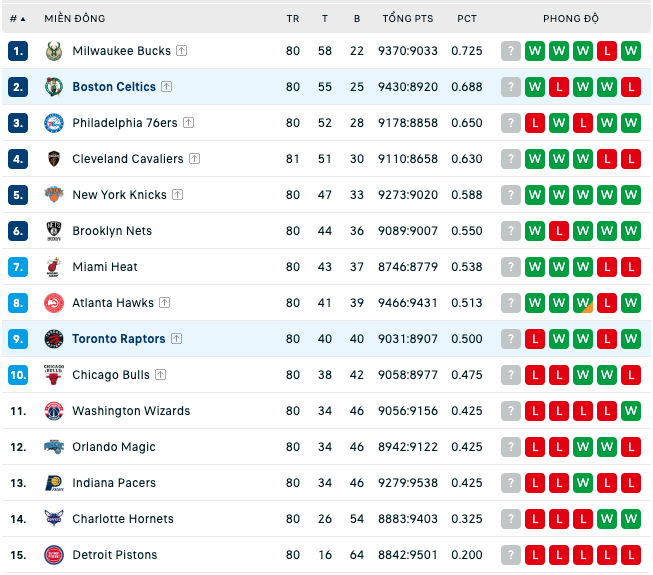The image size is (653, 575).
Task: Click the Chicago Bulls logo
Action: tap(54, 375)
